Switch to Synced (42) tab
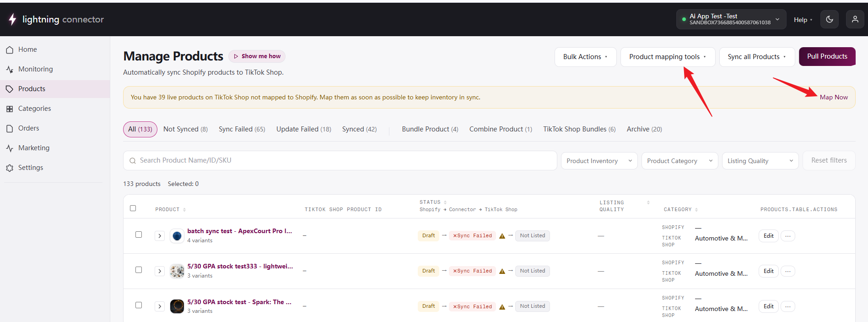This screenshot has width=868, height=322. pos(360,129)
